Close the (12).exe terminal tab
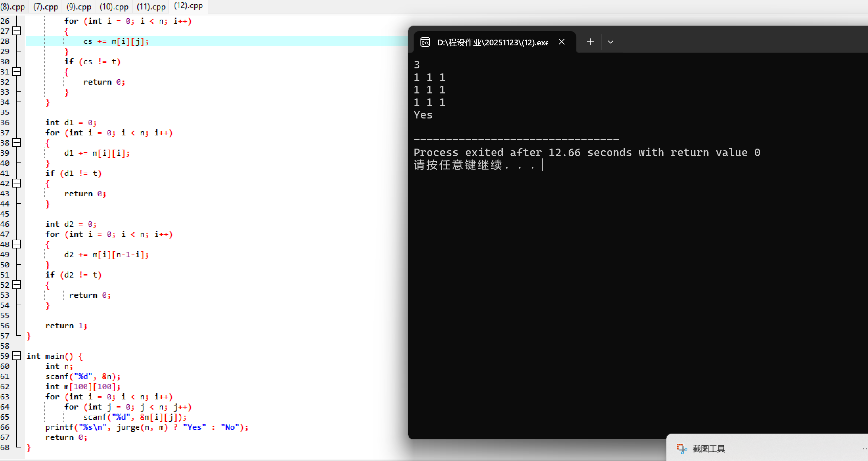This screenshot has width=868, height=461. 562,42
